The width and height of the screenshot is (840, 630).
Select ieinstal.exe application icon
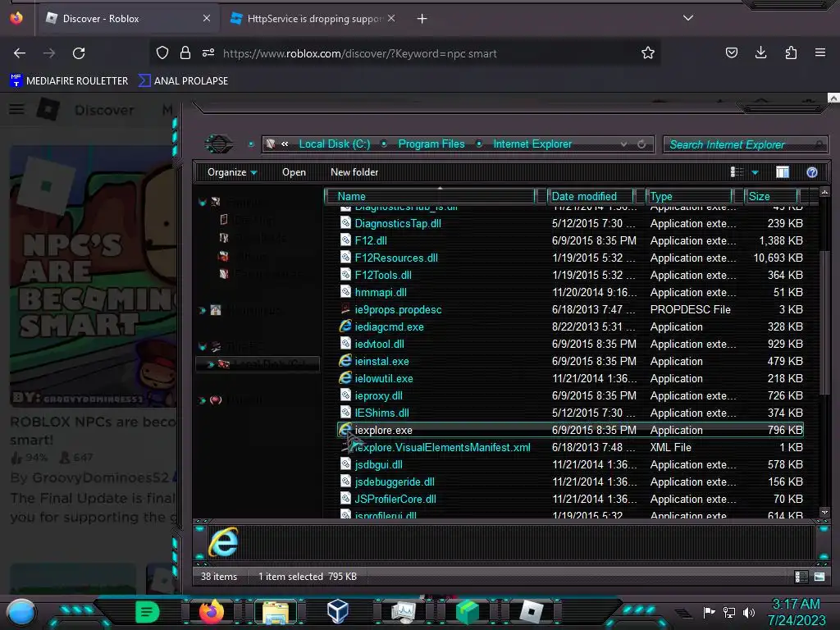click(345, 361)
